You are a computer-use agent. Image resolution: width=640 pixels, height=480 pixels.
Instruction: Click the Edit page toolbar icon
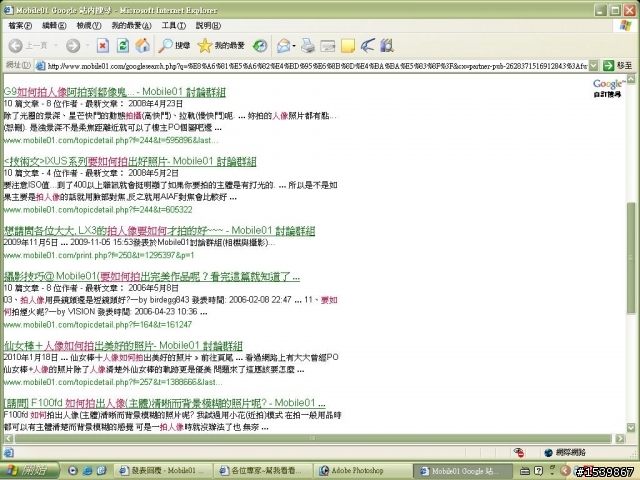pos(328,46)
